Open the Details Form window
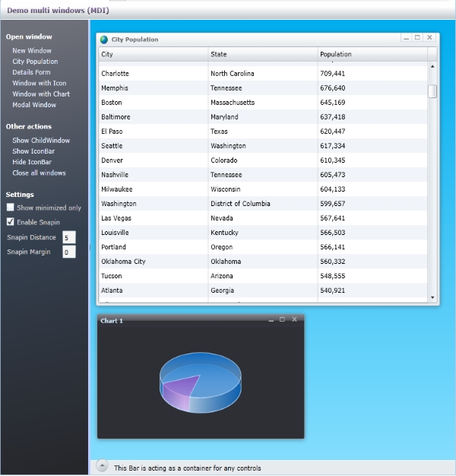 pyautogui.click(x=32, y=72)
